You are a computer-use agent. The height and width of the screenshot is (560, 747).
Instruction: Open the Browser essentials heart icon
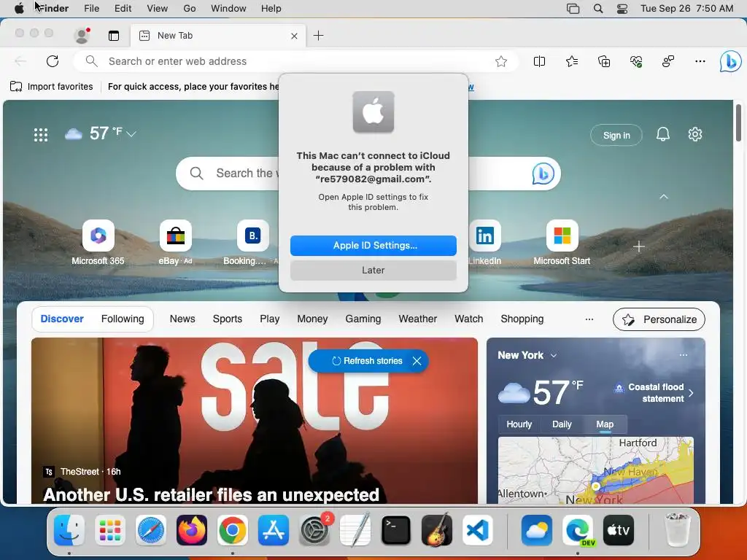click(636, 61)
